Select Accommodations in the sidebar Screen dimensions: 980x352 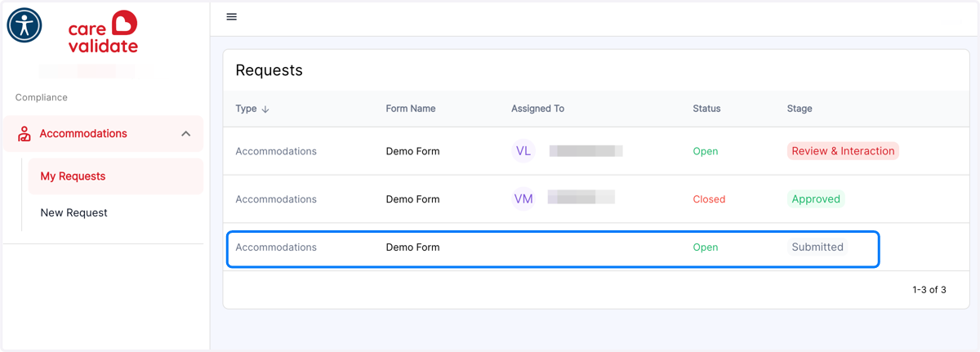tap(104, 134)
